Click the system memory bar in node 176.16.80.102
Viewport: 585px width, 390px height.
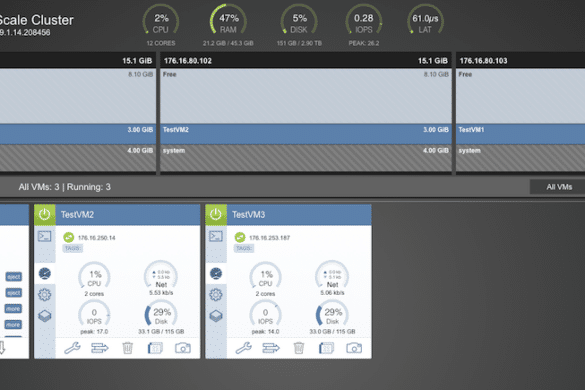(x=306, y=158)
